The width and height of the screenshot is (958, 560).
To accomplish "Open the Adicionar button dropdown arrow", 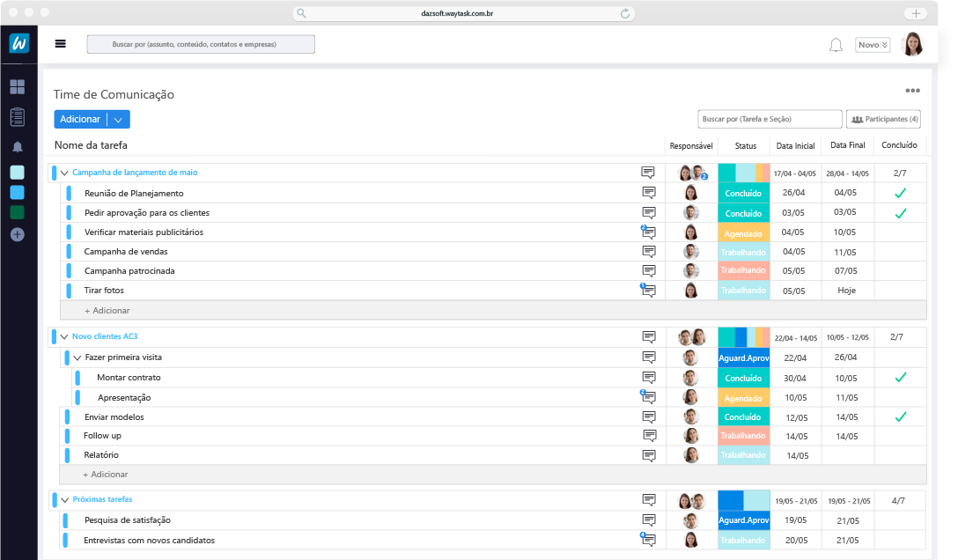I will click(119, 120).
